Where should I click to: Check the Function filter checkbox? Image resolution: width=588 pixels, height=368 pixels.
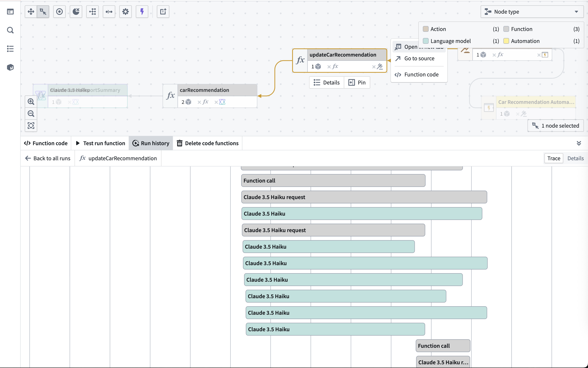pyautogui.click(x=506, y=29)
